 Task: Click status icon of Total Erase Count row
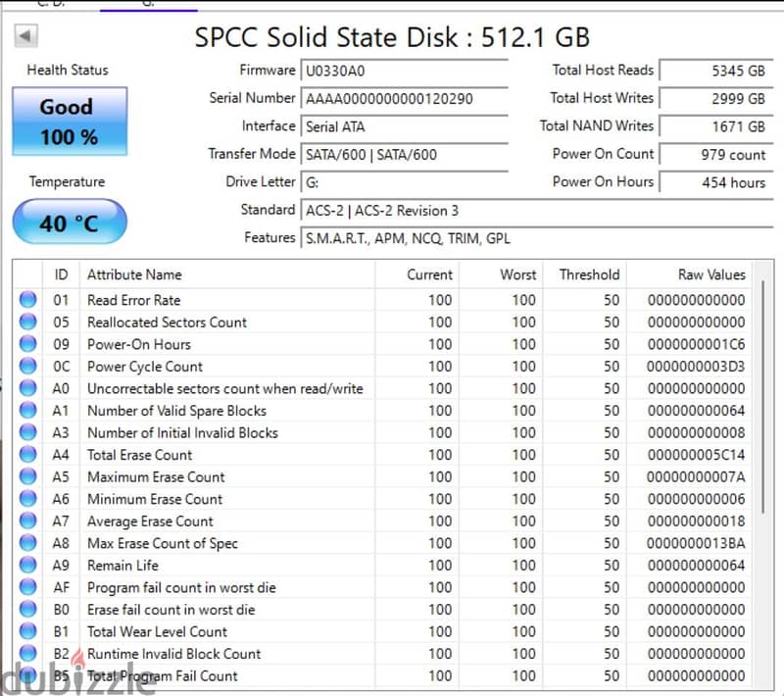(28, 454)
